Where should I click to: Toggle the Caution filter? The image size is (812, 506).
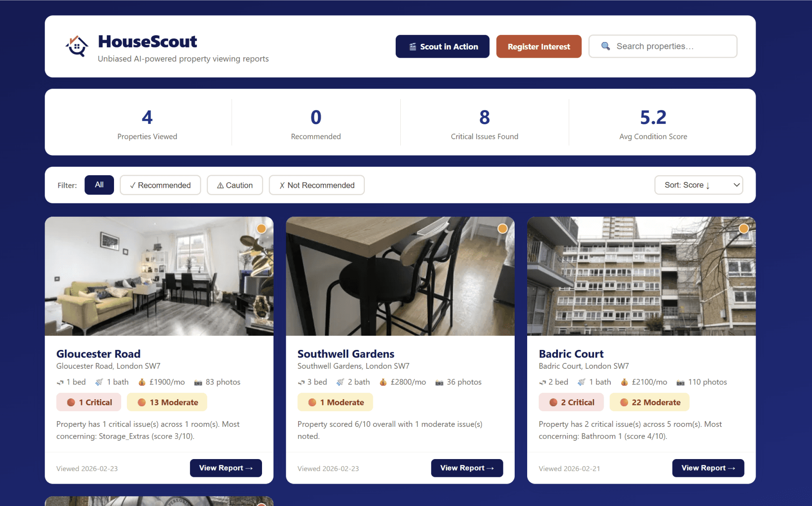tap(235, 185)
